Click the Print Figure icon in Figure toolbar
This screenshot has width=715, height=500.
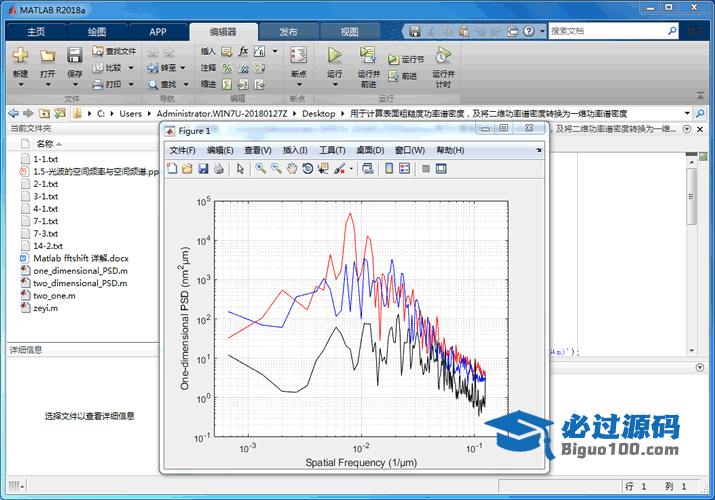click(x=218, y=169)
